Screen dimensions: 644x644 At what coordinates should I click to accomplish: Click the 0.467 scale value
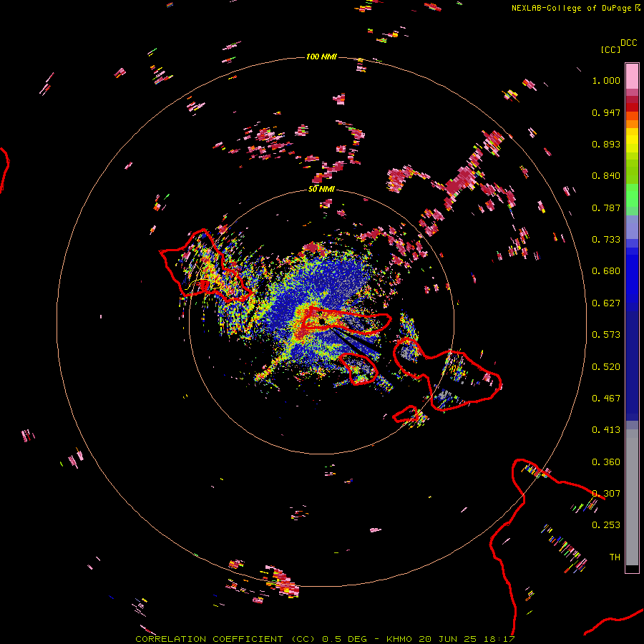pos(606,399)
